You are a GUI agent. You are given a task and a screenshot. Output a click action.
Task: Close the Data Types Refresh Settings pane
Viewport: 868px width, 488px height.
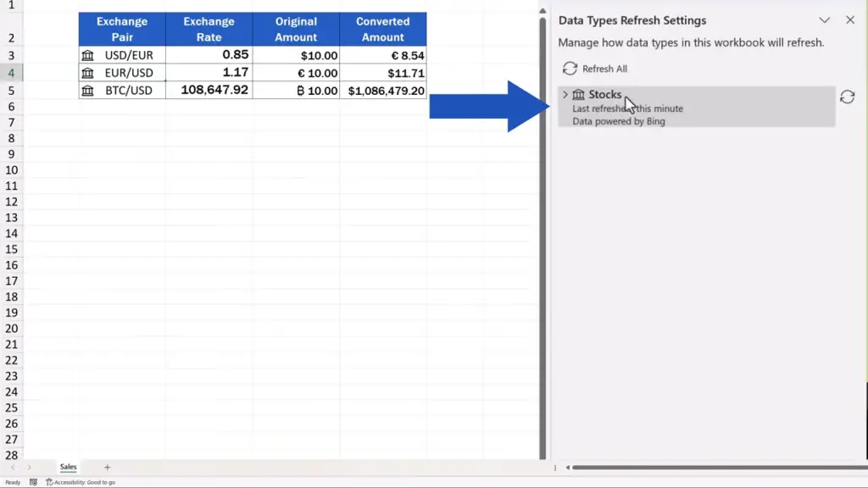(x=850, y=20)
